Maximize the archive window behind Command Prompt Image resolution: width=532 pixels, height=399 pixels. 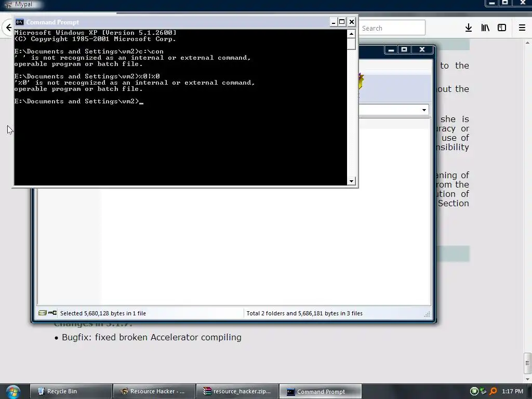[x=404, y=50]
